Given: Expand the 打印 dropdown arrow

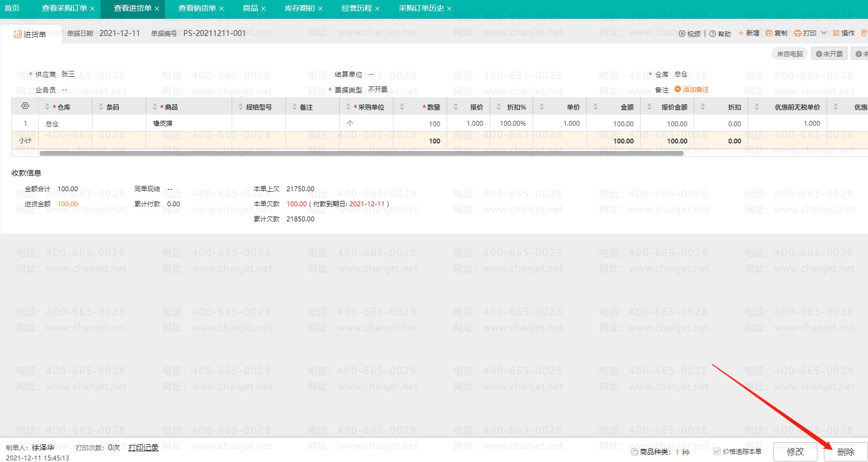Looking at the screenshot, I should 823,33.
